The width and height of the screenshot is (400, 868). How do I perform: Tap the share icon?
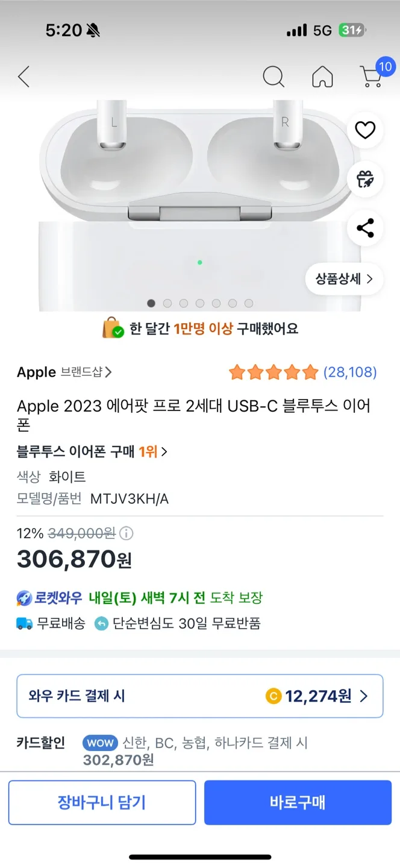point(365,228)
